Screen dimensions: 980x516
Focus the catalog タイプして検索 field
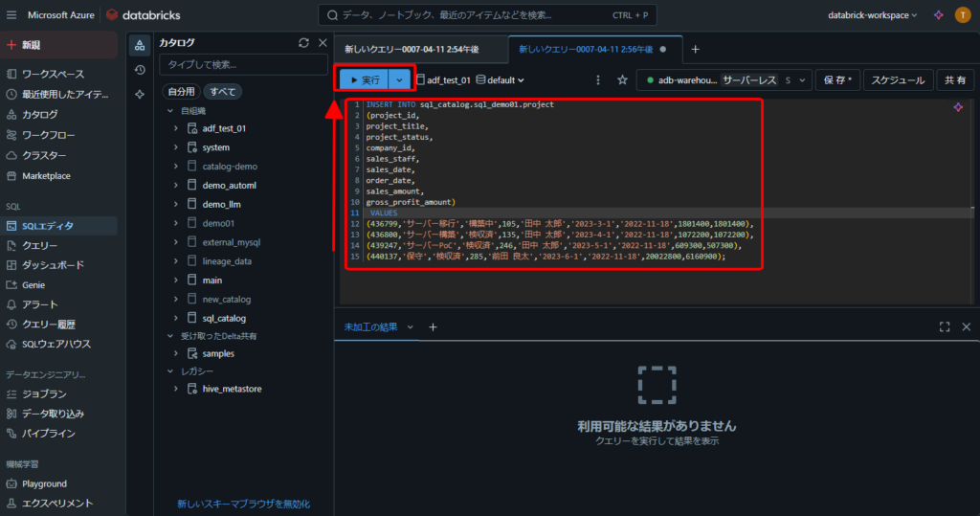click(243, 64)
